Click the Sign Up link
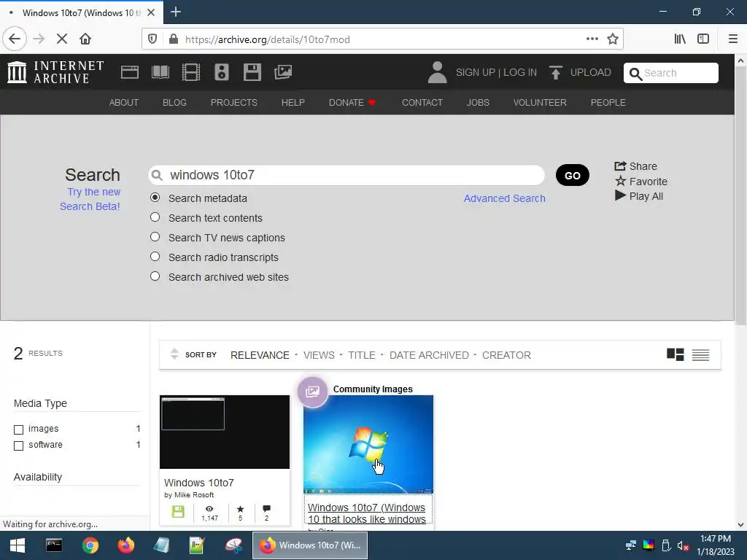 (476, 72)
